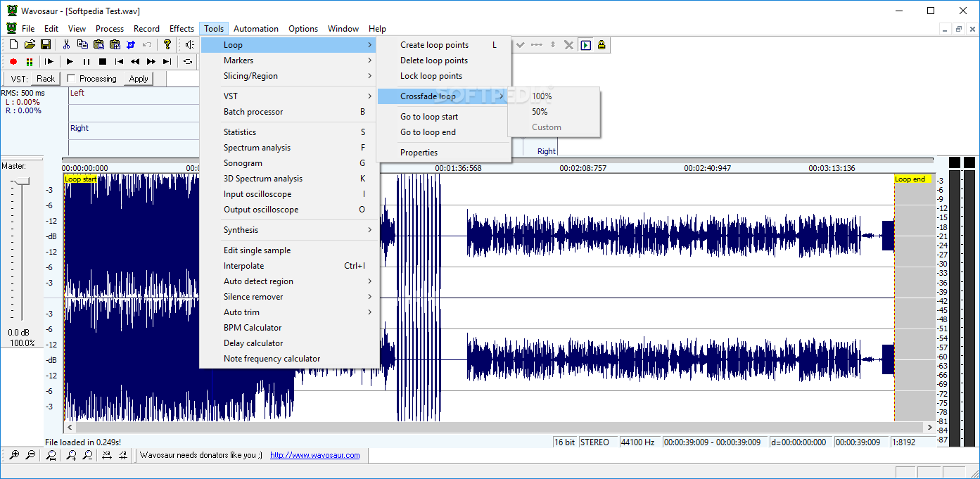Jump to end with the skip-forward icon
Image resolution: width=980 pixels, height=479 pixels.
(x=167, y=61)
